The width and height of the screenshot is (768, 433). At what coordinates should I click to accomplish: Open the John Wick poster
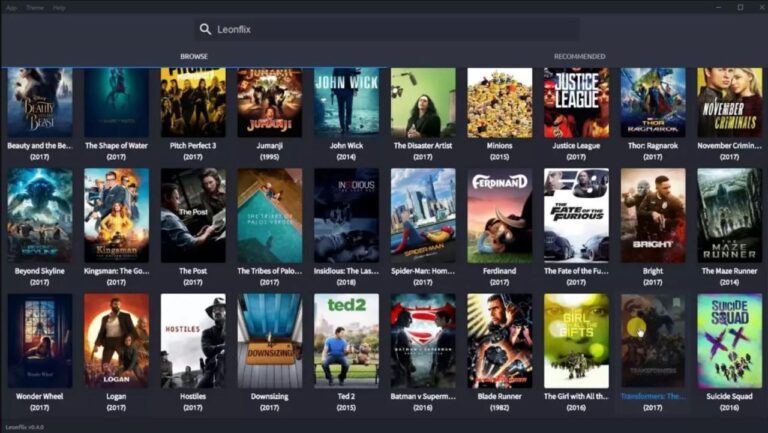[346, 102]
